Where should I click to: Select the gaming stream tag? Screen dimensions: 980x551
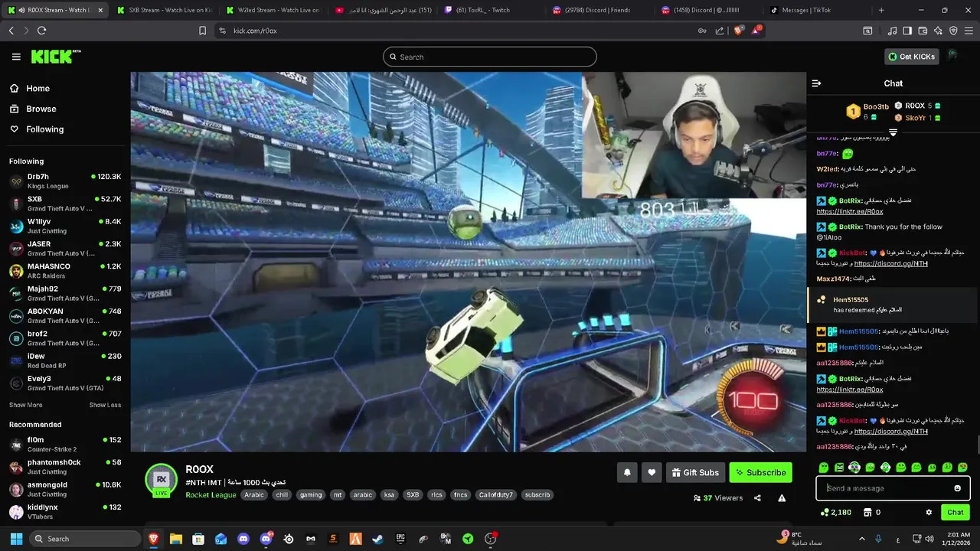tap(311, 495)
